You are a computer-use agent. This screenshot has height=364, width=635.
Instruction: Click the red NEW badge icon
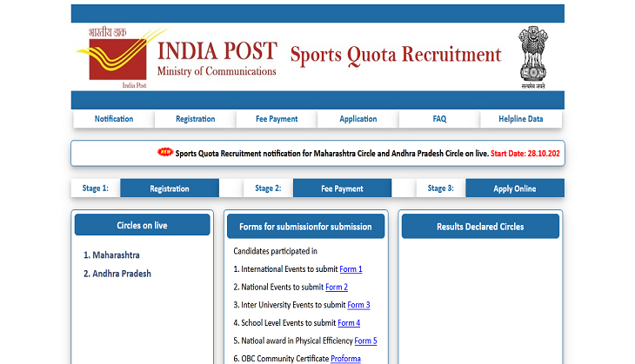164,152
